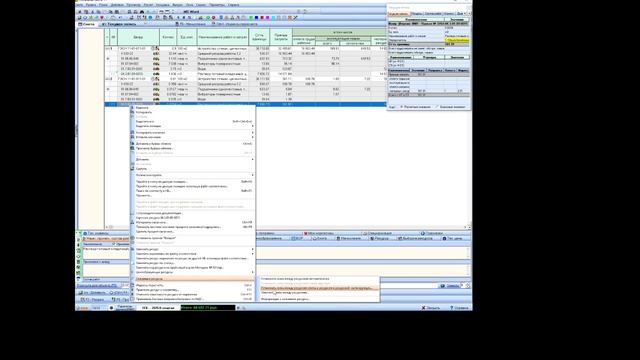Click the table horizontal scrollbar
The width and height of the screenshot is (640, 360).
point(287,227)
